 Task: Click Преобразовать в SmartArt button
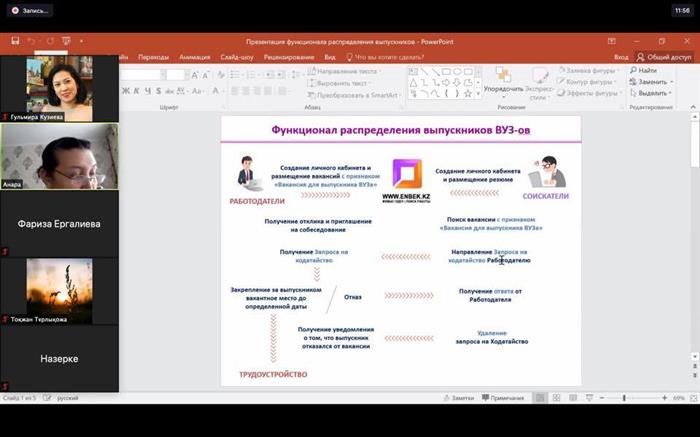(363, 94)
